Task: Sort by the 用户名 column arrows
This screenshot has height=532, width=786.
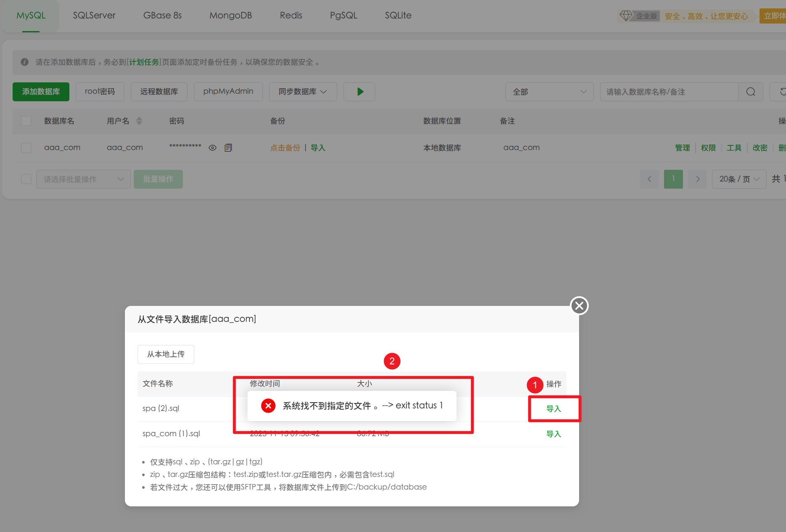Action: [139, 121]
